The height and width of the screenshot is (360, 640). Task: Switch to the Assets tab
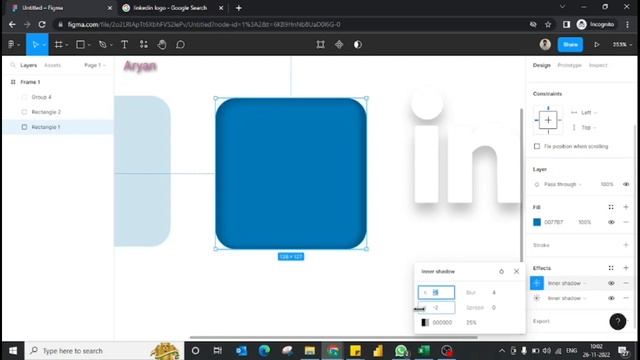52,65
